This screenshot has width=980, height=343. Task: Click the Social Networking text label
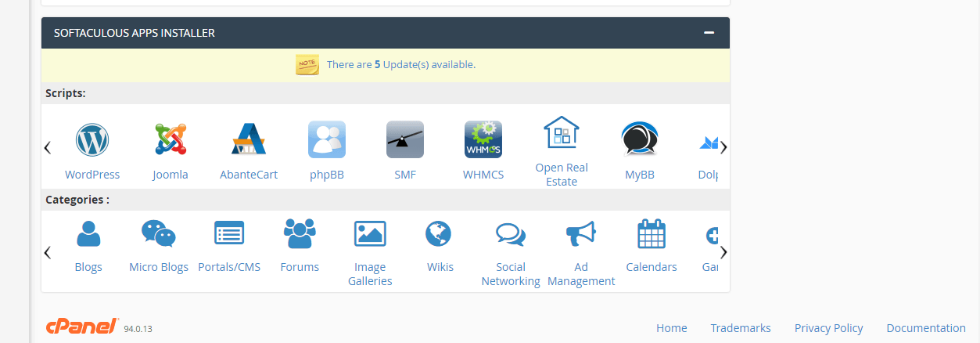[511, 274]
